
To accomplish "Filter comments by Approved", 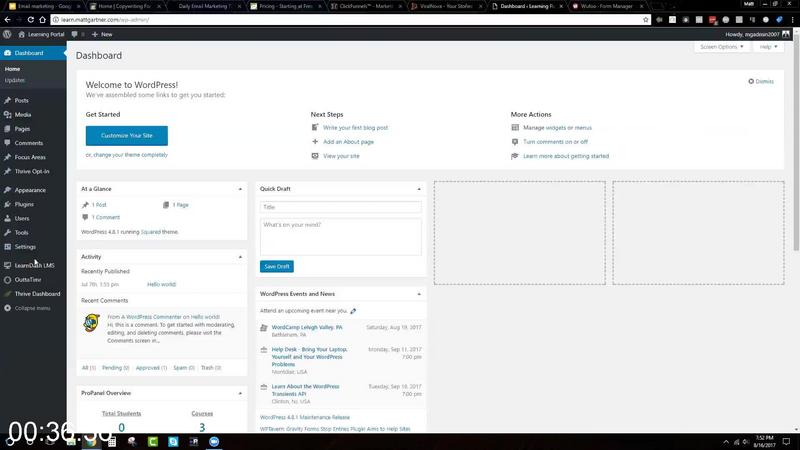I will click(x=151, y=368).
